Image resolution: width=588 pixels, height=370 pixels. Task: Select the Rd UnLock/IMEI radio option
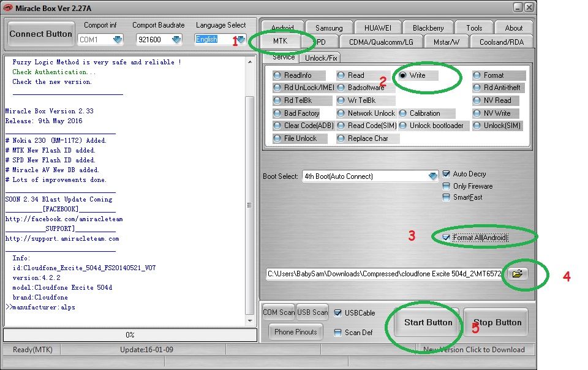[277, 88]
